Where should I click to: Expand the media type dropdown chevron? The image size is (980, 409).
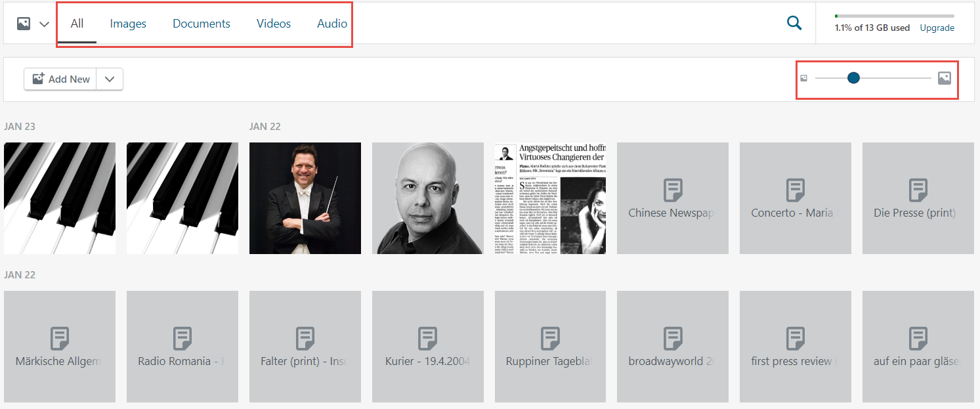coord(44,24)
